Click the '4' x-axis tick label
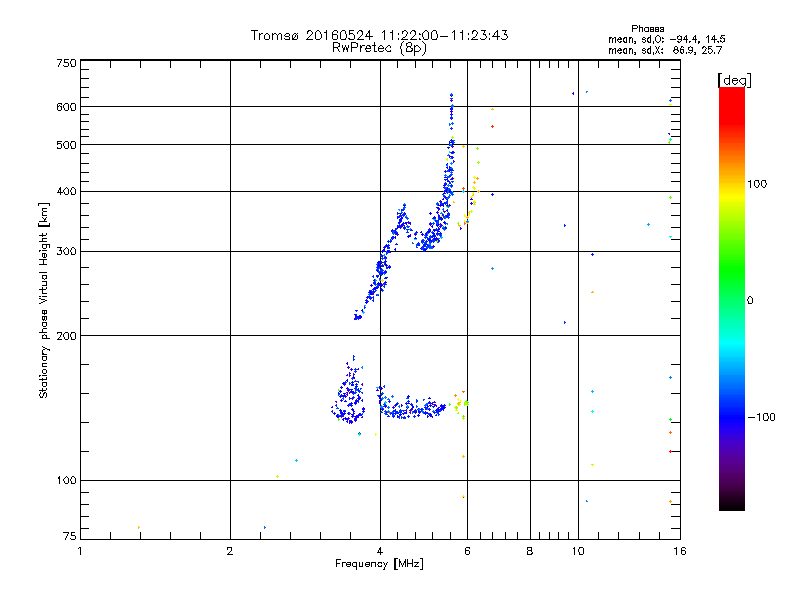 (380, 551)
